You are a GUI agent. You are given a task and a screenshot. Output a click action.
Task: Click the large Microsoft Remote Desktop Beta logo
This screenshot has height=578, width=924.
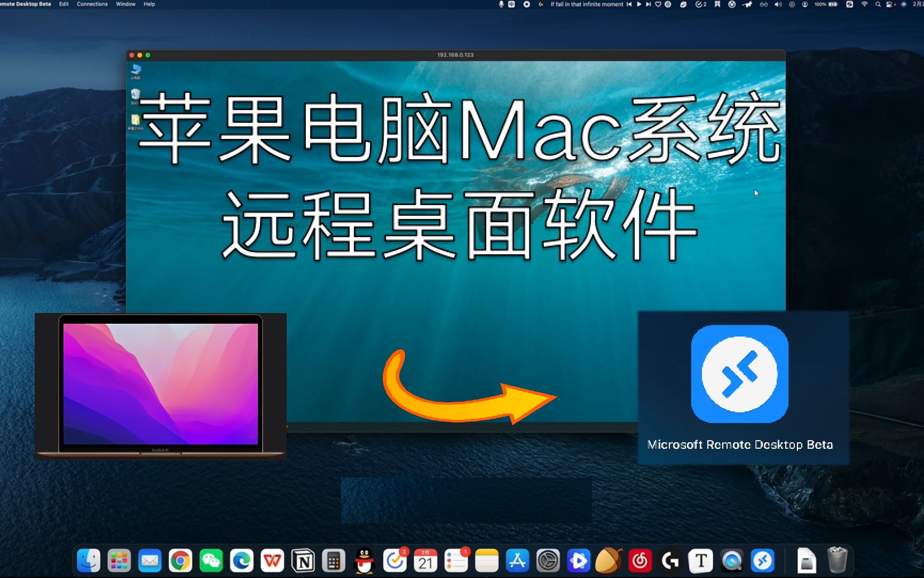pyautogui.click(x=740, y=374)
